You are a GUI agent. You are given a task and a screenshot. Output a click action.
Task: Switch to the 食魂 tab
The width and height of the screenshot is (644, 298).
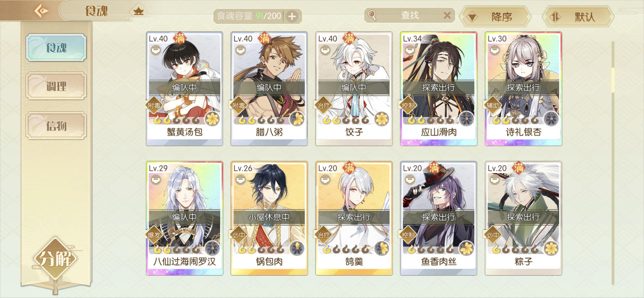point(56,48)
